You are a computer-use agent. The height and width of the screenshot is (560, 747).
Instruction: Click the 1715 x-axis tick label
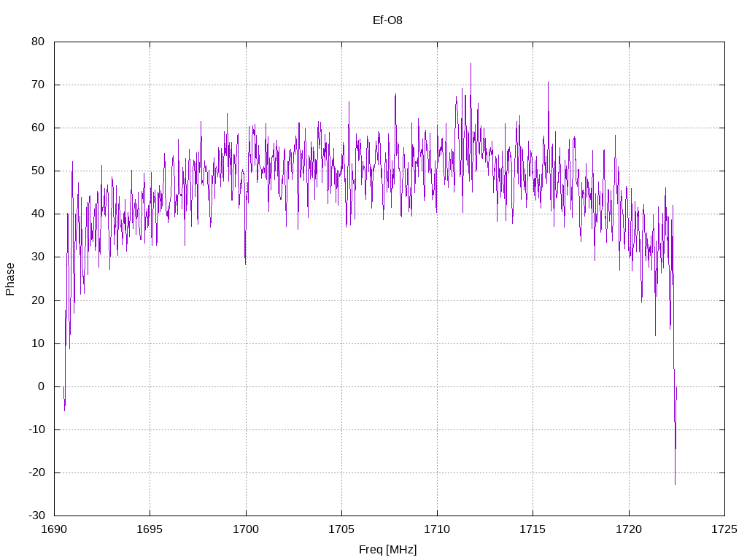(x=533, y=529)
